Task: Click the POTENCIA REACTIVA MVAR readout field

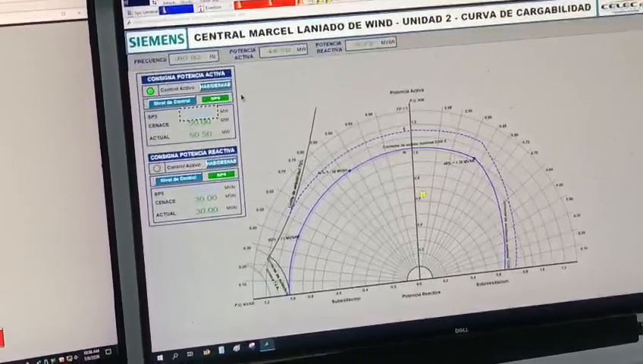Action: pyautogui.click(x=372, y=43)
